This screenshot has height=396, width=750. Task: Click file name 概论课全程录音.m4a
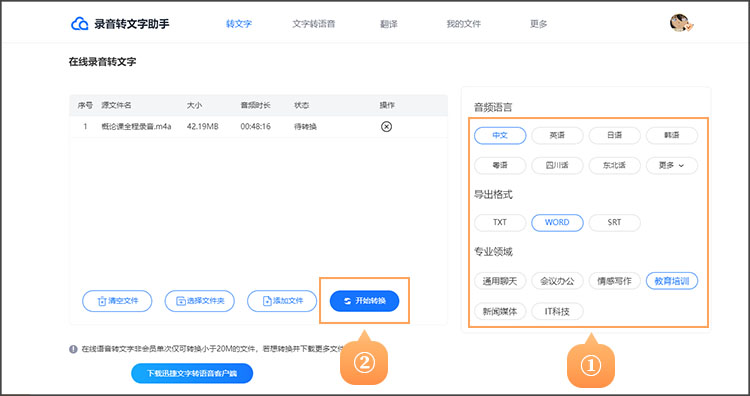pyautogui.click(x=136, y=127)
